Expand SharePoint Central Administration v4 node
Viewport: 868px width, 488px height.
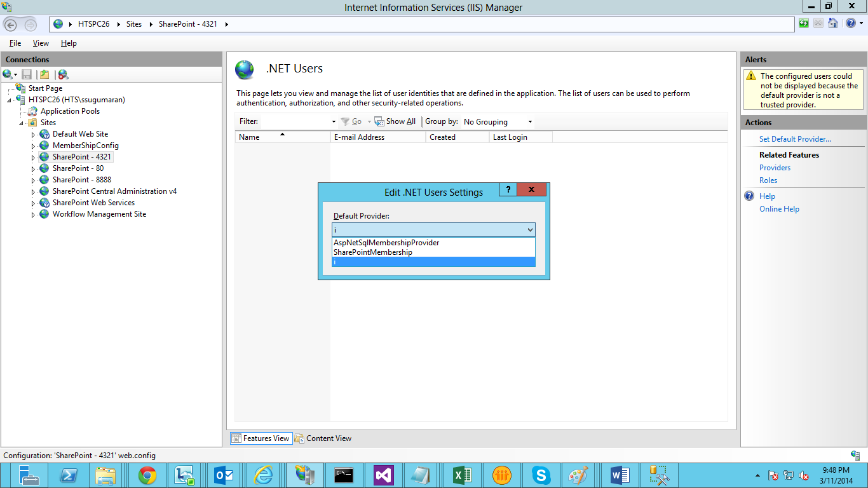34,191
